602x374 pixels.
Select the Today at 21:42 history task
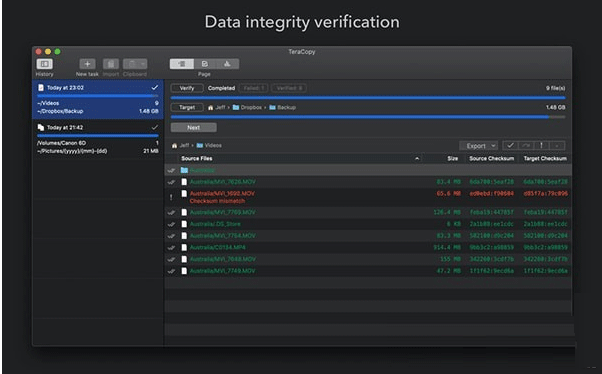pos(98,139)
